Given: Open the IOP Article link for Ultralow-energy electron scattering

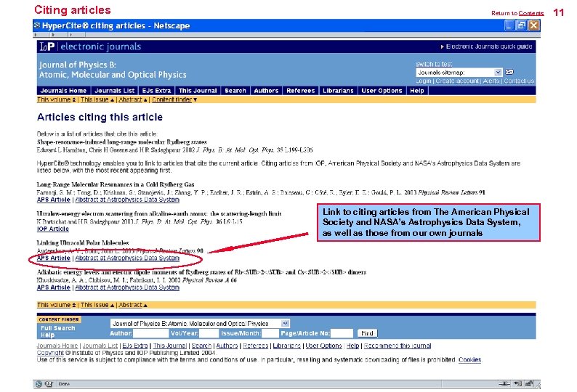Looking at the screenshot, I should 52,229.
